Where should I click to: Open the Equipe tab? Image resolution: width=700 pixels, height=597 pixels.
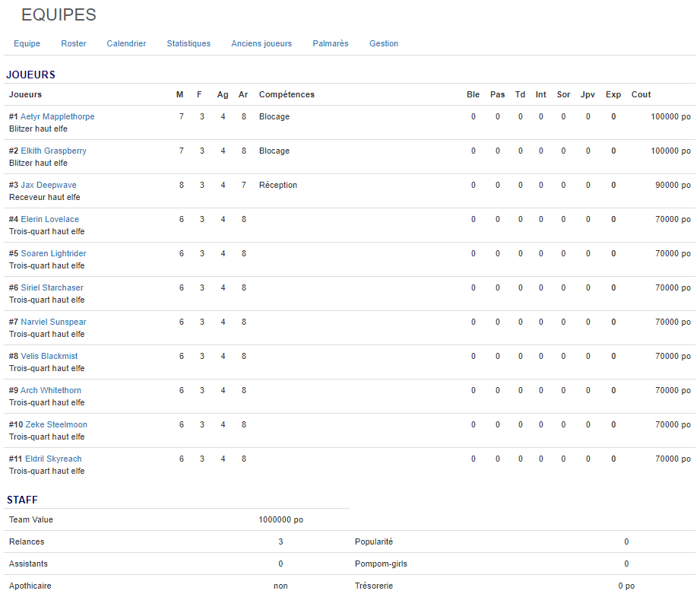pyautogui.click(x=27, y=44)
